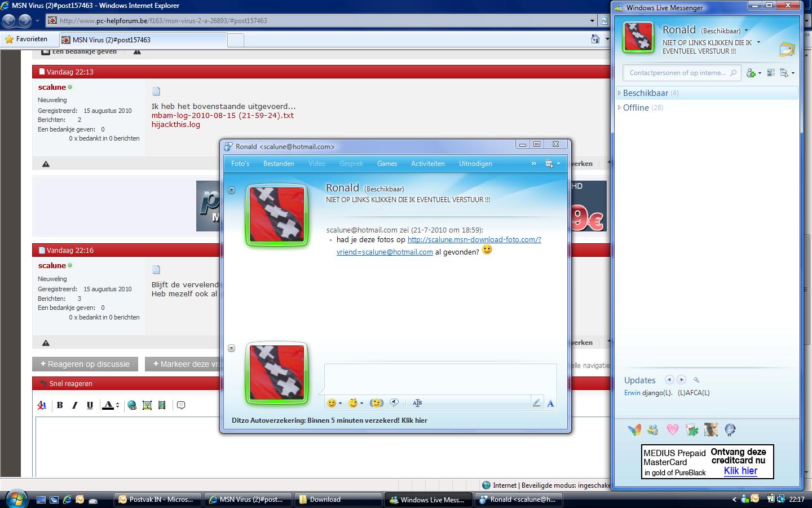Select the MSN Virus (2) browser tab
Image resolution: width=812 pixels, height=508 pixels.
pyautogui.click(x=143, y=40)
